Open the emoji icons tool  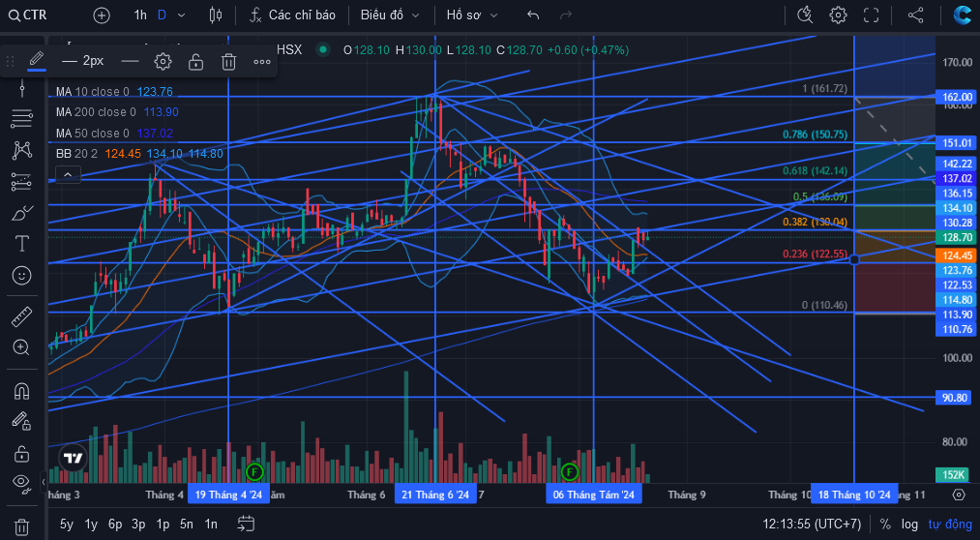click(22, 276)
